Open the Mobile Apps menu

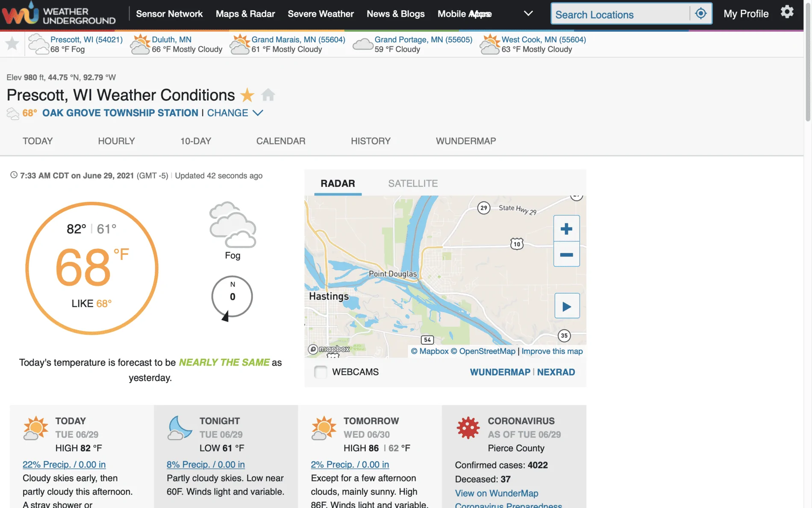465,14
